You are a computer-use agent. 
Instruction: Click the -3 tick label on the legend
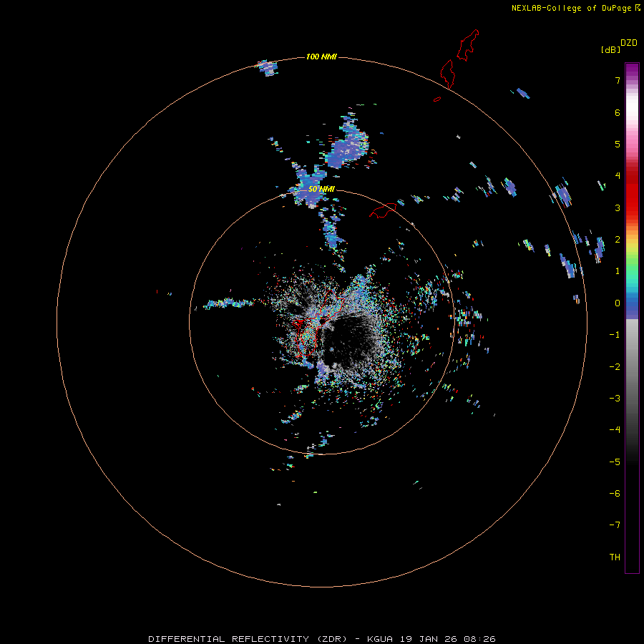615,399
